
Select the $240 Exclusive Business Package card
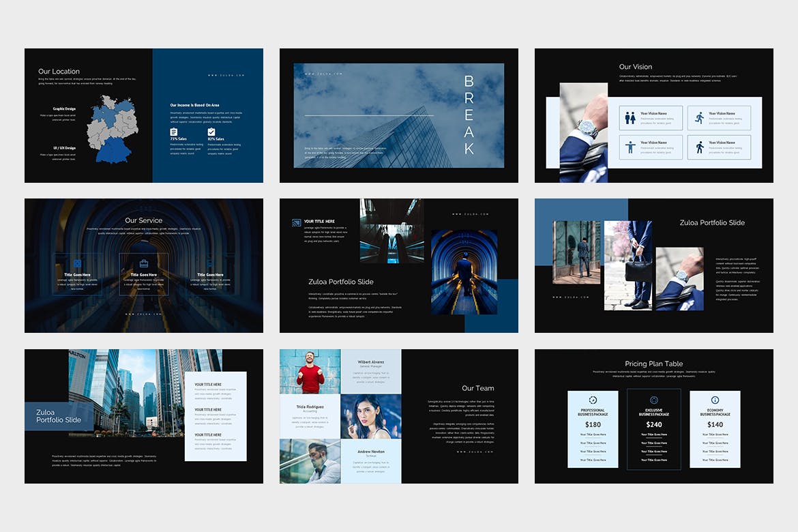click(x=654, y=430)
